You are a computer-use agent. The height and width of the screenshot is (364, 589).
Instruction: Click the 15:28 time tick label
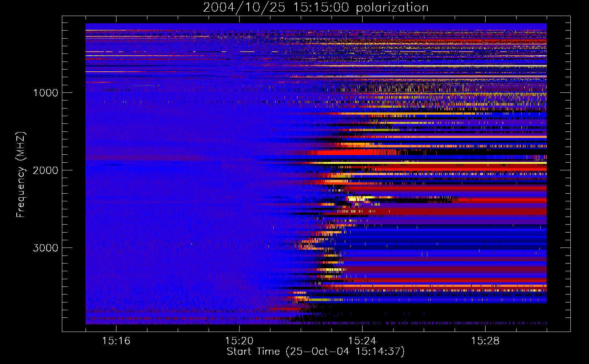coord(485,341)
